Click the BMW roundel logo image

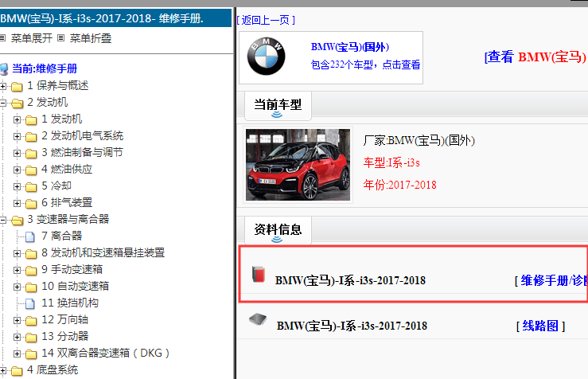[267, 57]
